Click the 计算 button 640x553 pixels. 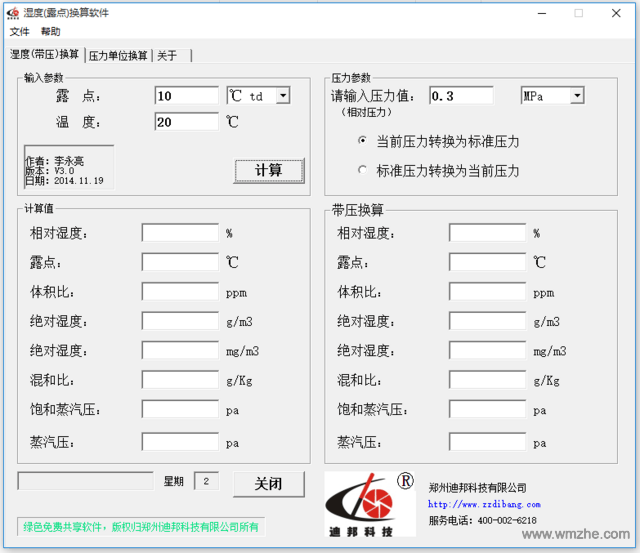[x=269, y=171]
